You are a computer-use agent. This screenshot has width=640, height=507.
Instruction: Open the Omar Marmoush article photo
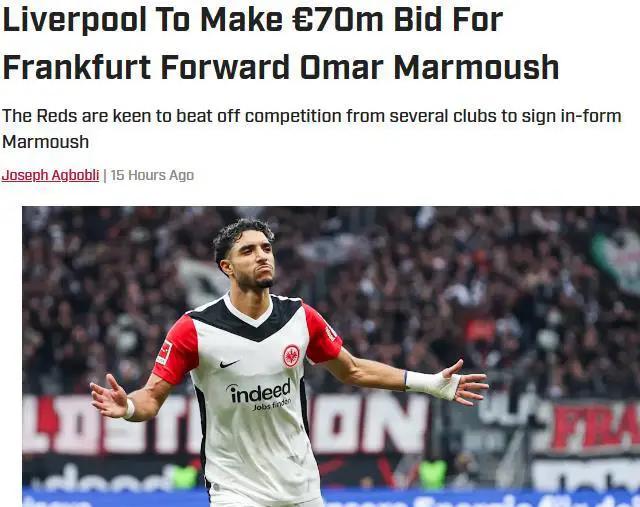(331, 356)
